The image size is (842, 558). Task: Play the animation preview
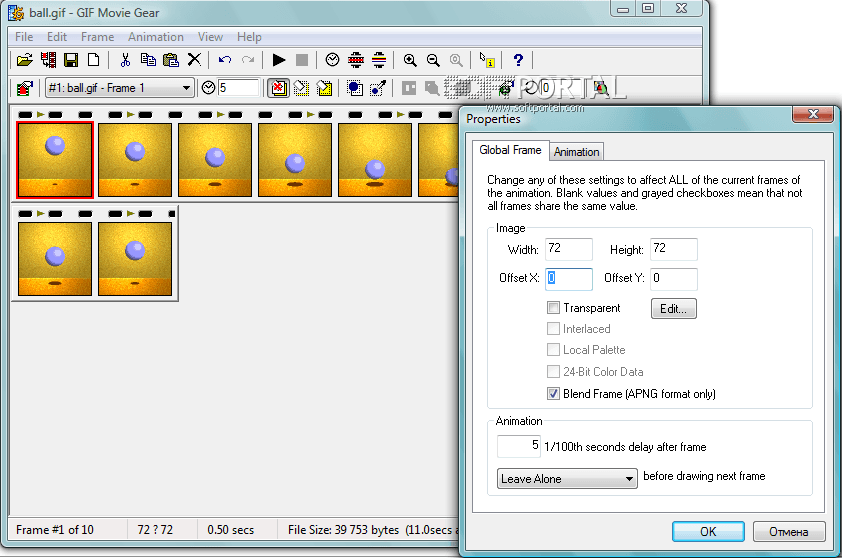click(x=279, y=60)
